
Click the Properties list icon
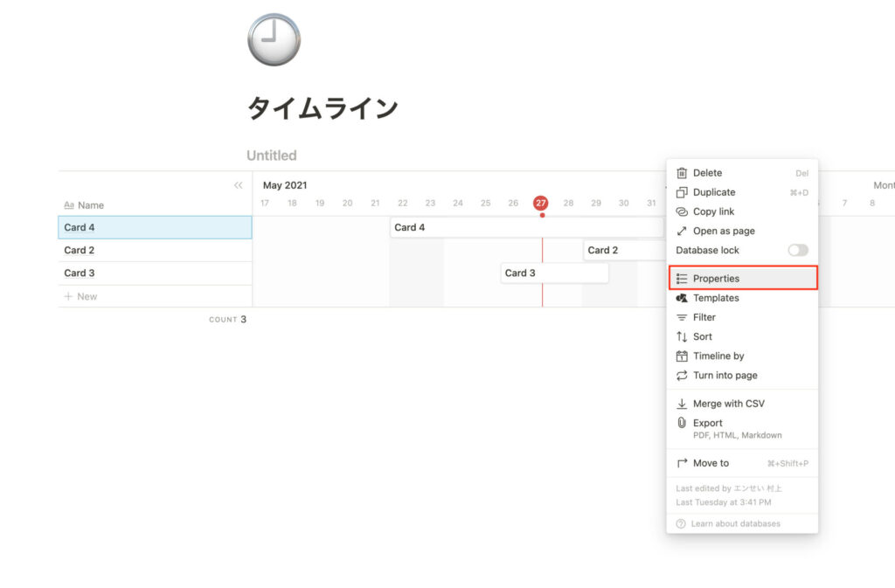(682, 279)
